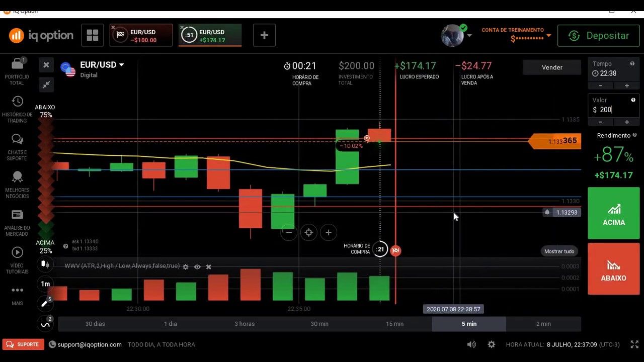Select the 30 min time range
Screen dimensions: 644x362
point(319,324)
